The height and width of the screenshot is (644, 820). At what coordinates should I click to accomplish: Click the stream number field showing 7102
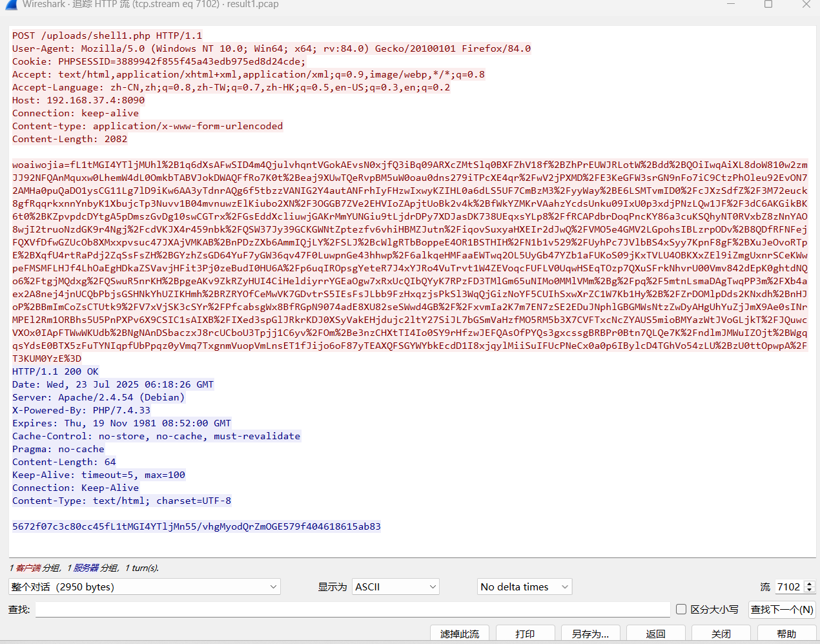[788, 587]
